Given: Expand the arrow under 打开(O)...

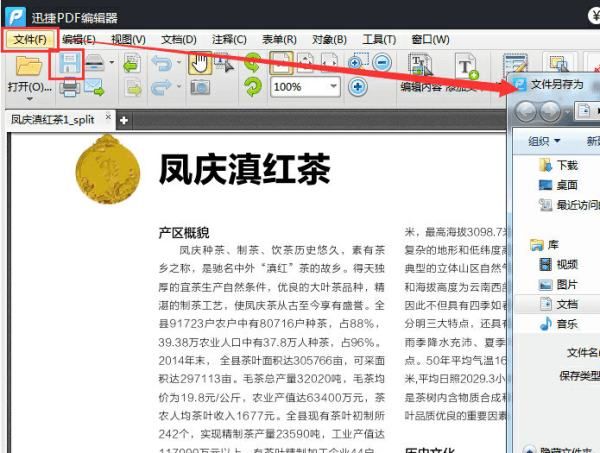Looking at the screenshot, I should click(x=29, y=99).
